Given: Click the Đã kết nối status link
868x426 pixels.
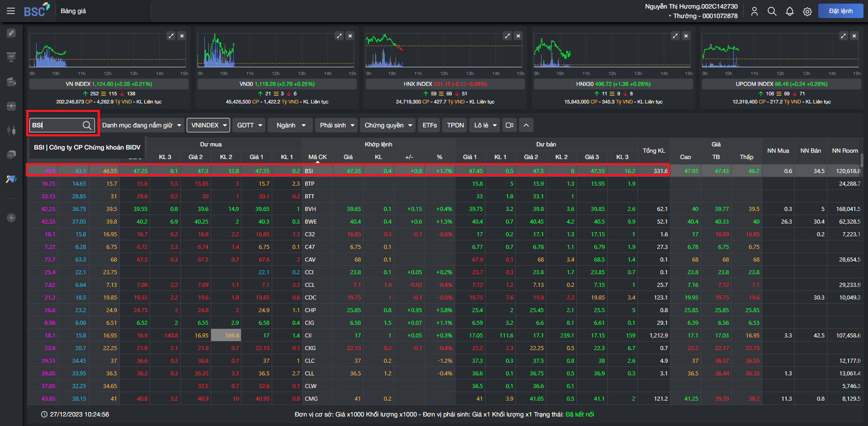Looking at the screenshot, I should pyautogui.click(x=580, y=414).
